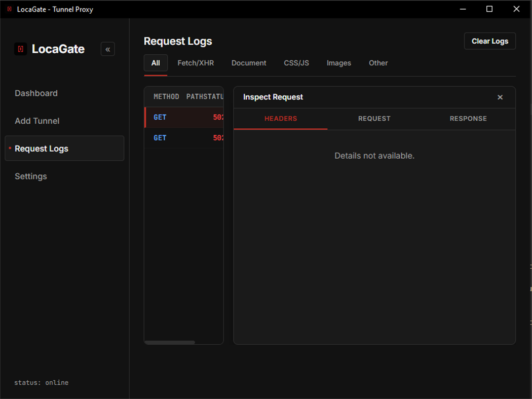Click the LocaGate title bar app icon
Image resolution: width=532 pixels, height=399 pixels.
click(x=10, y=9)
